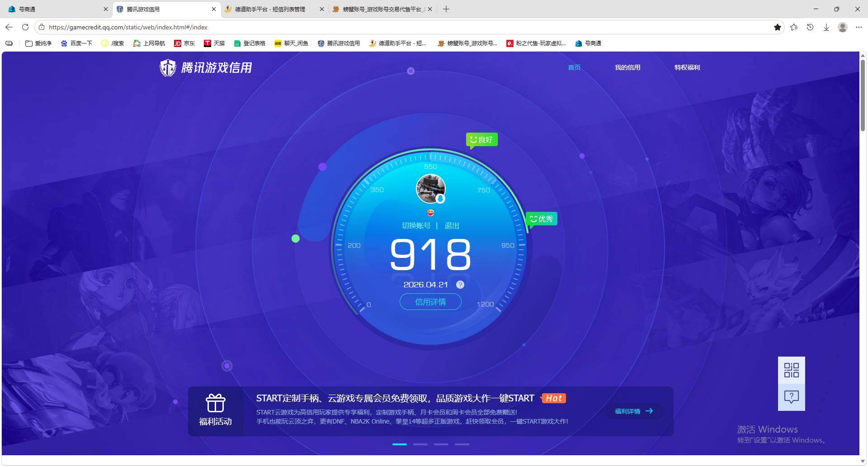868x467 pixels.
Task: Open the 登记表格 bookmark
Action: pyautogui.click(x=250, y=43)
